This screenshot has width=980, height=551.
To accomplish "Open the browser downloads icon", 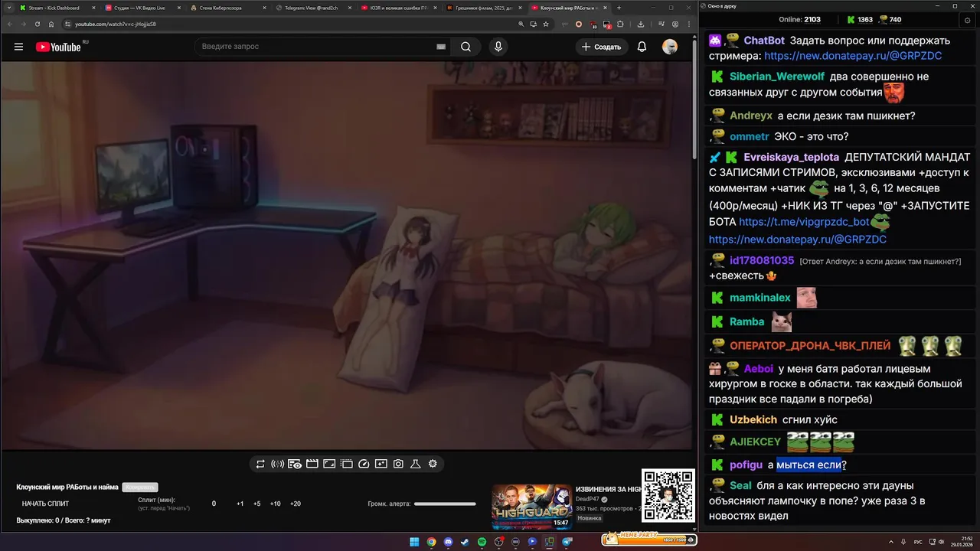I will click(x=640, y=24).
